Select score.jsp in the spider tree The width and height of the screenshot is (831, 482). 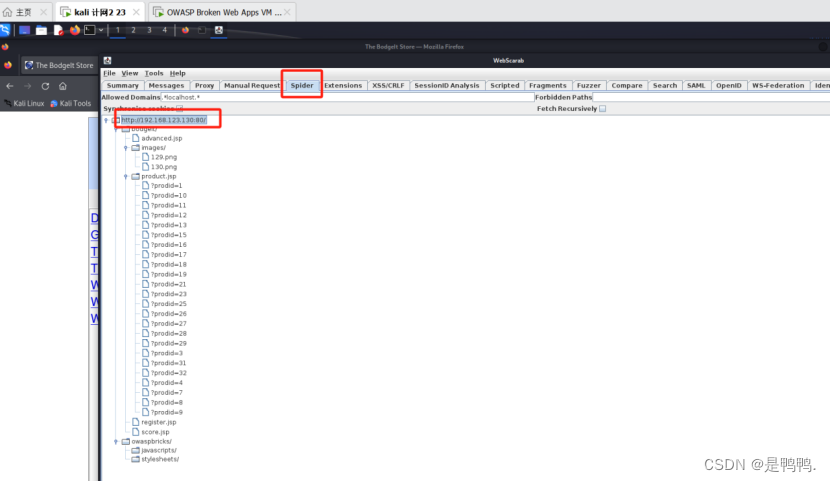click(x=155, y=432)
